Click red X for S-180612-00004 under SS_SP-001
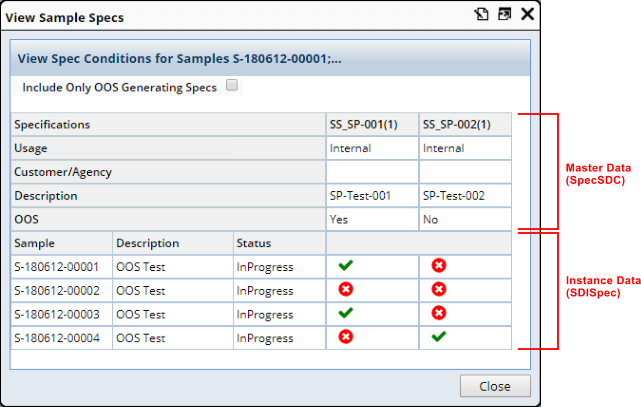This screenshot has height=407, width=641. (x=345, y=337)
